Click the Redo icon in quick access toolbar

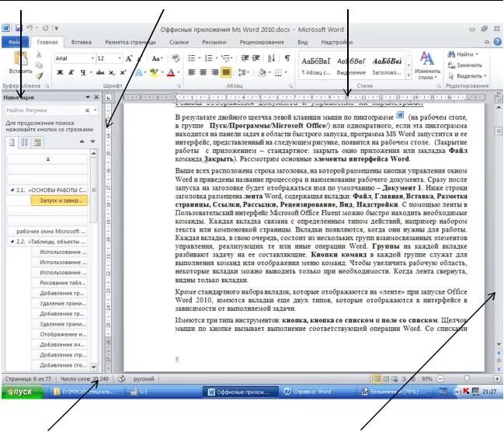pyautogui.click(x=45, y=28)
